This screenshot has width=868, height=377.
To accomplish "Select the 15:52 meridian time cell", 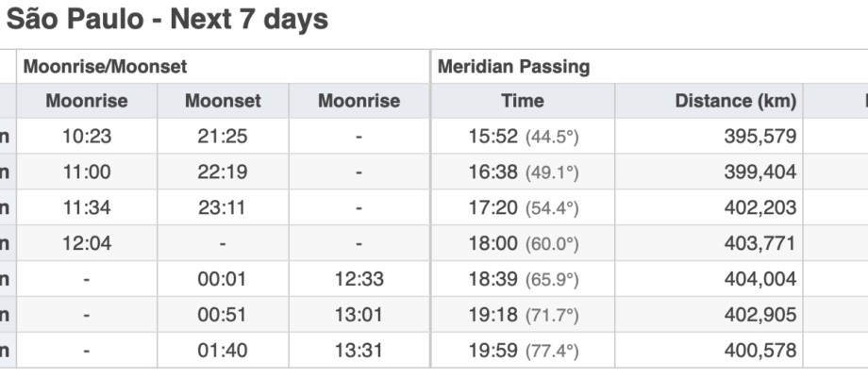I will click(523, 136).
